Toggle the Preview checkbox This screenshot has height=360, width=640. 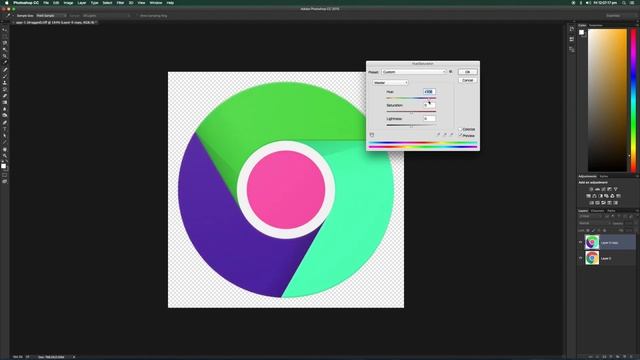pos(460,135)
